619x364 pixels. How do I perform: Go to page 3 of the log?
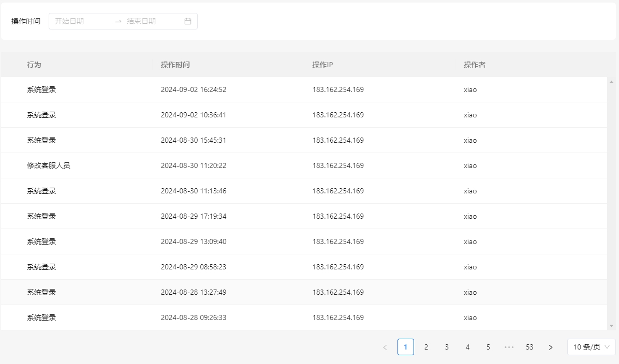(447, 347)
